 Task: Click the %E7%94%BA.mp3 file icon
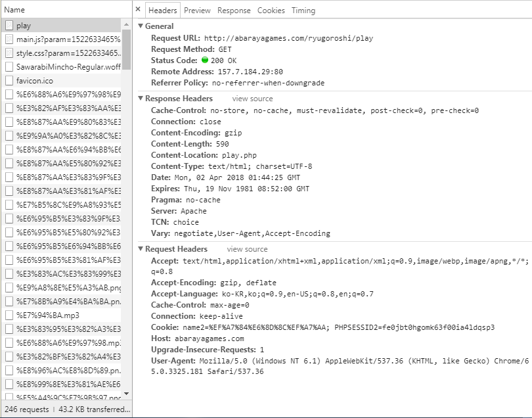pos(9,315)
